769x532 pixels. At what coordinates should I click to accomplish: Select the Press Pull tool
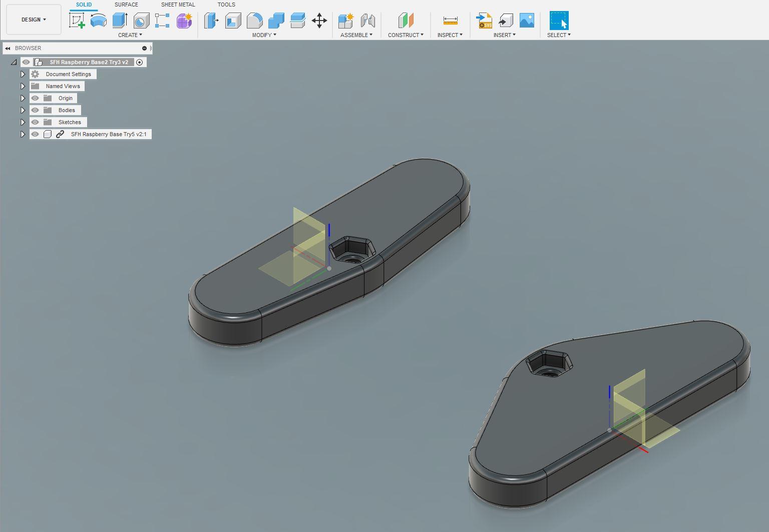(x=211, y=21)
